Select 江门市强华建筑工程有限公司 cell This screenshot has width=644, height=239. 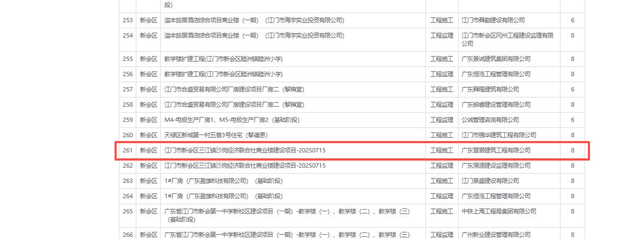click(x=499, y=135)
